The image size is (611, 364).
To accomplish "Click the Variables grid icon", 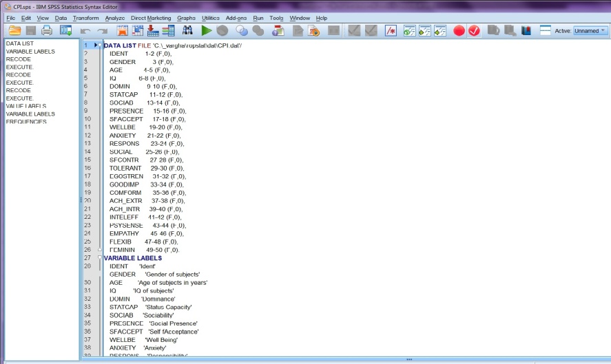I will [x=168, y=30].
